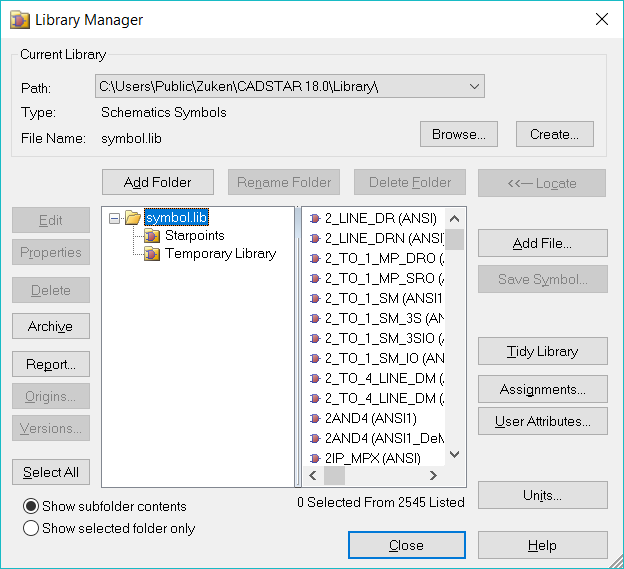Close the Library Manager window via X
The height and width of the screenshot is (569, 624).
click(x=602, y=19)
